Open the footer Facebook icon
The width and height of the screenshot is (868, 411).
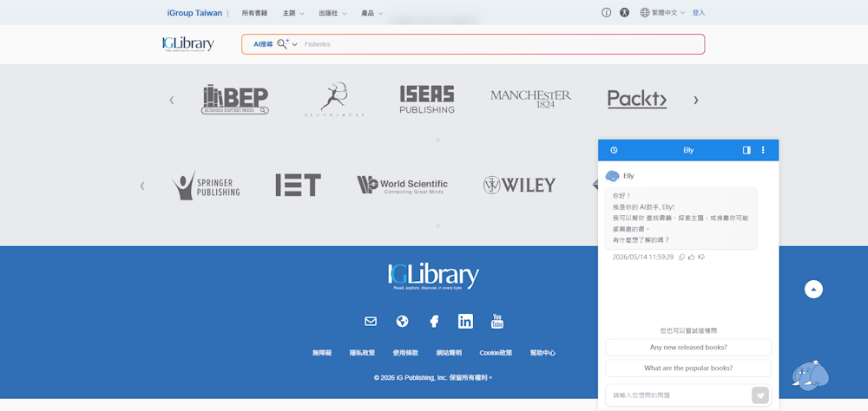435,322
